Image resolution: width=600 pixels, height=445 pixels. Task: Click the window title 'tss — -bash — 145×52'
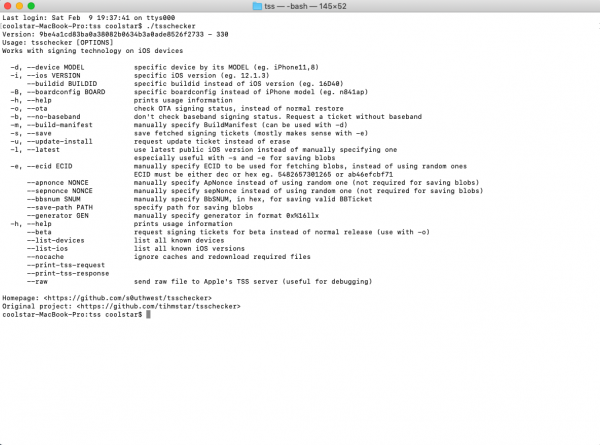(x=308, y=6)
